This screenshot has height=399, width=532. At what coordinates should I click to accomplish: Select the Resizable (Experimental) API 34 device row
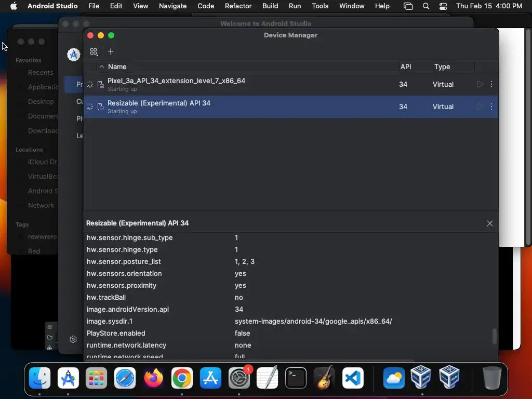pyautogui.click(x=291, y=107)
